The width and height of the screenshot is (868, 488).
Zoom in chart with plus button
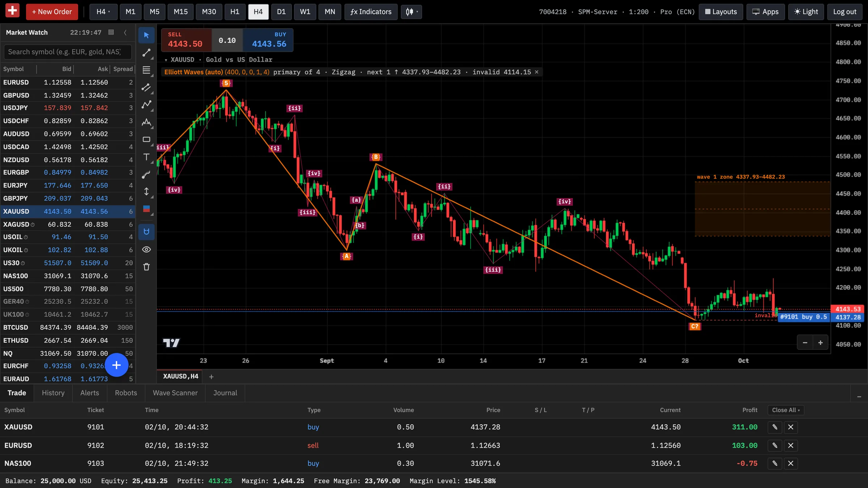[820, 343]
